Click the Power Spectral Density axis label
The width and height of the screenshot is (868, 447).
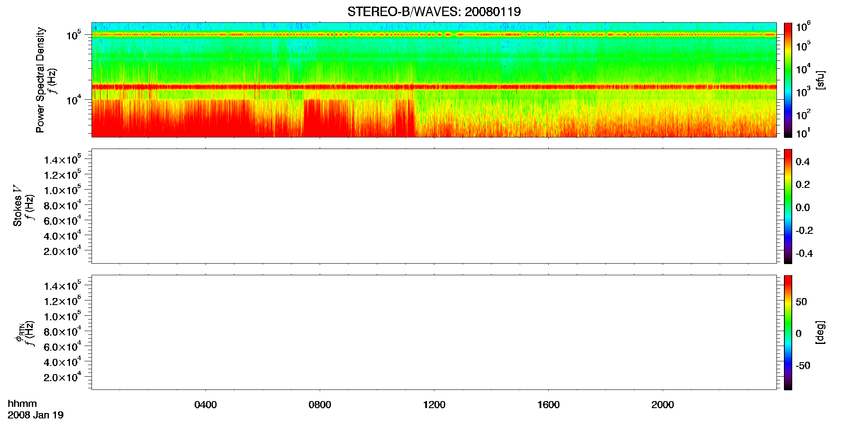click(40, 80)
